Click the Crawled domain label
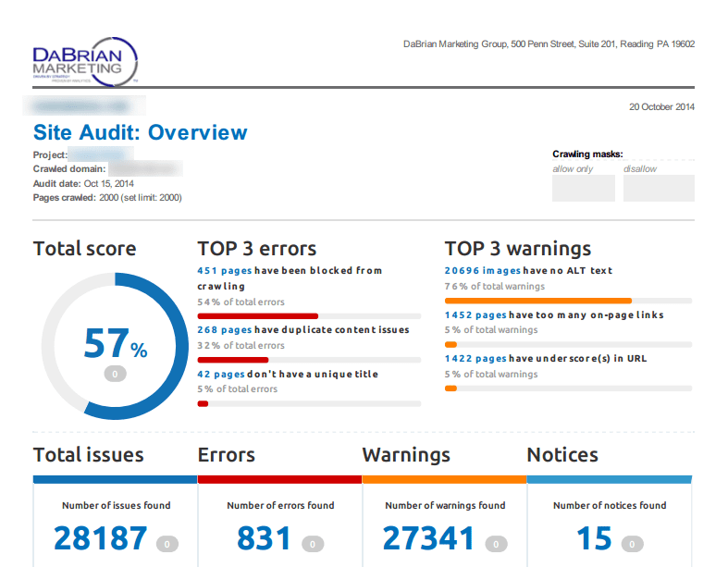Image resolution: width=728 pixels, height=567 pixels. (69, 168)
